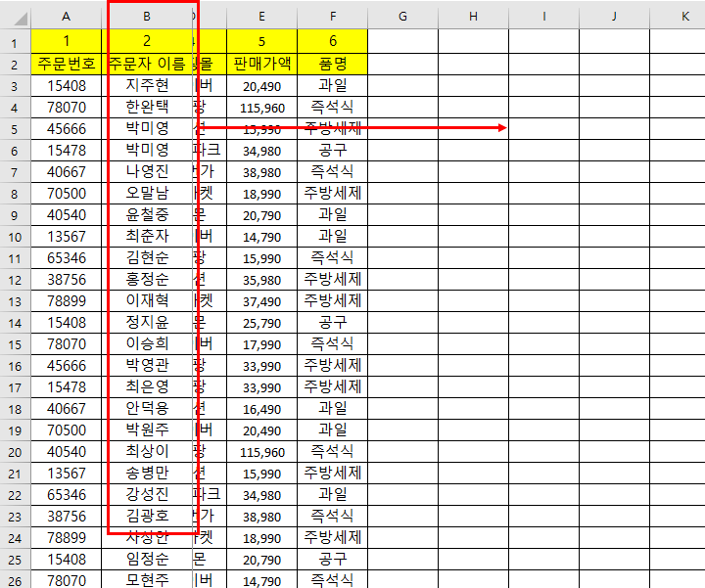This screenshot has width=705, height=588.
Task: Click the 품명 header cell
Action: [332, 64]
